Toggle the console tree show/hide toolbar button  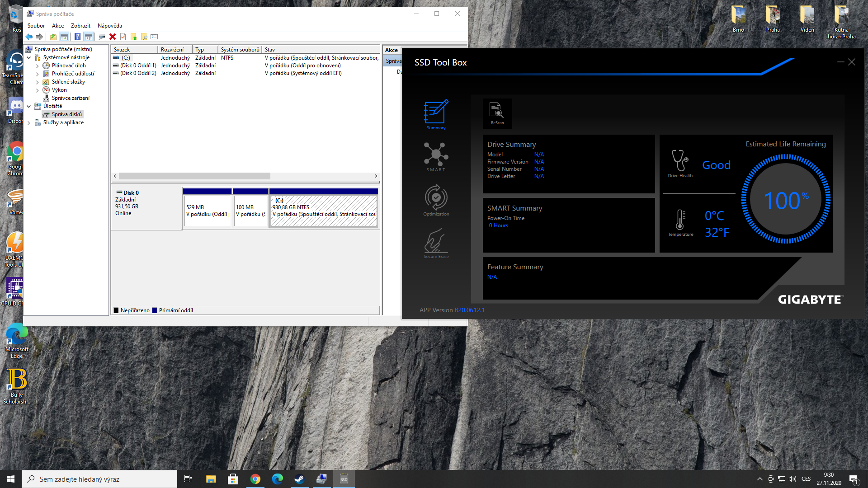click(64, 37)
